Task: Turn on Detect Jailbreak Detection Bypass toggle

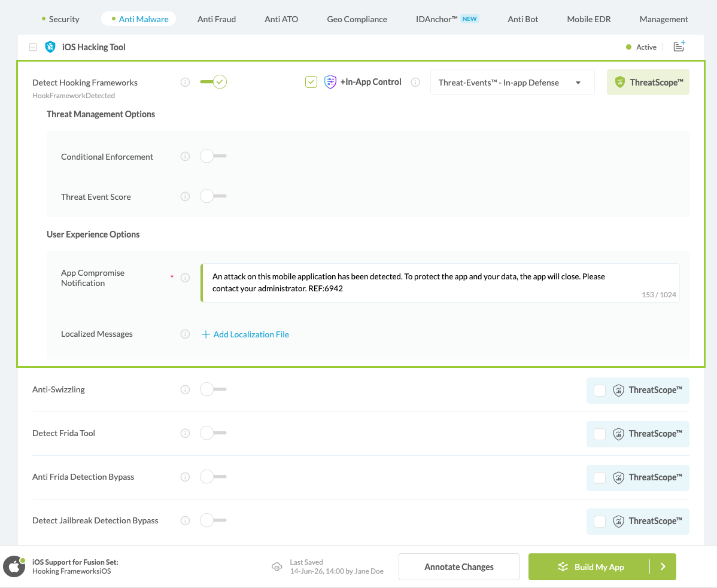Action: pos(213,520)
